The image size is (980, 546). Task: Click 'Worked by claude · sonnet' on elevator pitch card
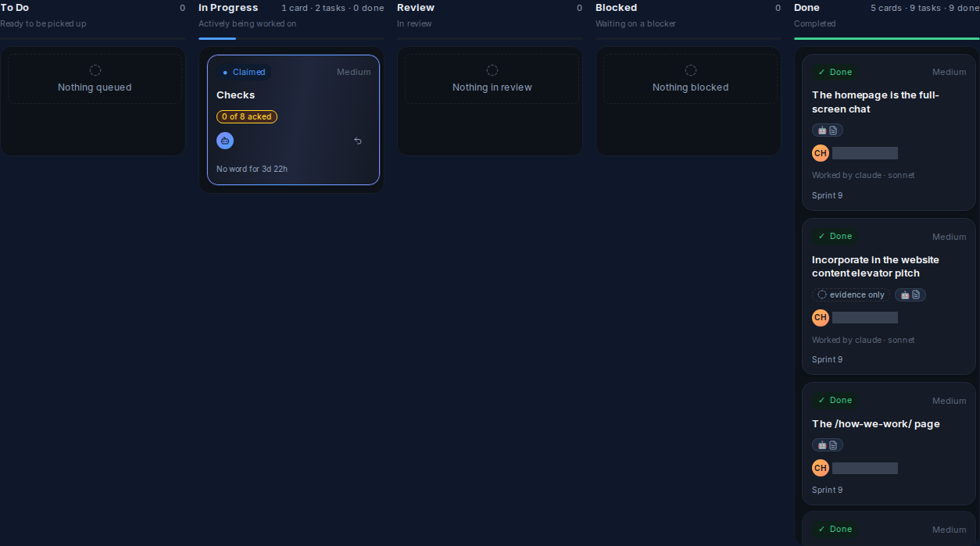(864, 340)
